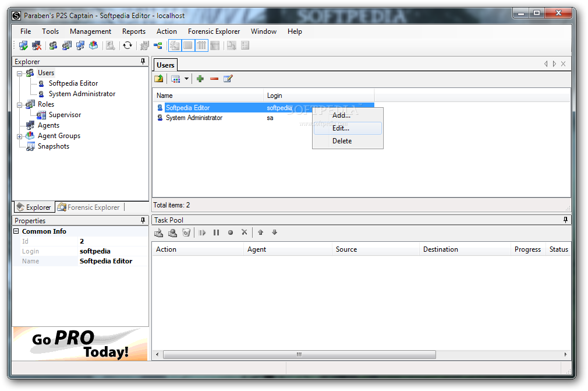Viewport: 588px width, 391px height.
Task: Select Snapshots in the Explorer tree
Action: point(53,146)
